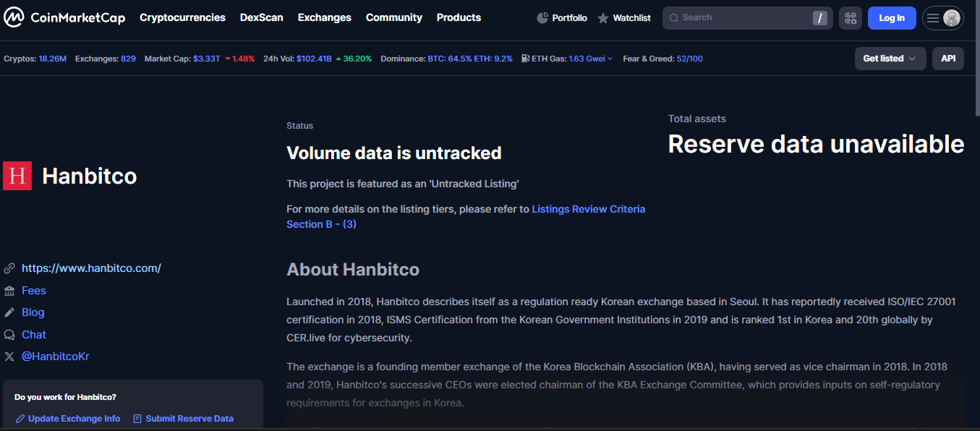The height and width of the screenshot is (431, 980).
Task: Click the 'About Hanbitco' heading
Action: click(353, 270)
